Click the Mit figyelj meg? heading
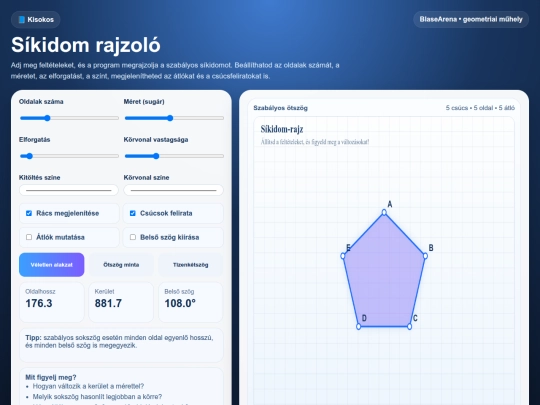Screen dimensions: 540x405 tap(51, 377)
